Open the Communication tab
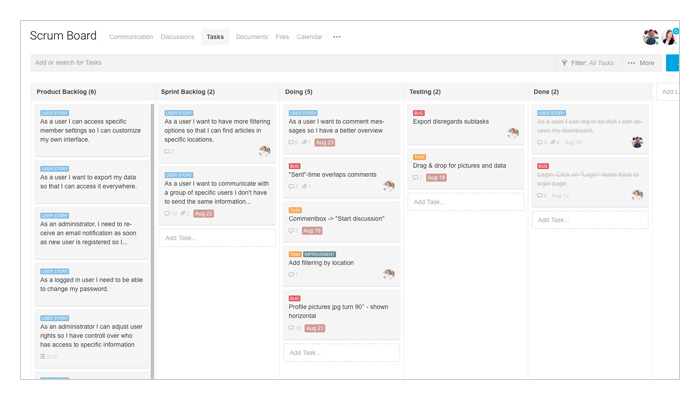The height and width of the screenshot is (399, 700). [x=131, y=37]
